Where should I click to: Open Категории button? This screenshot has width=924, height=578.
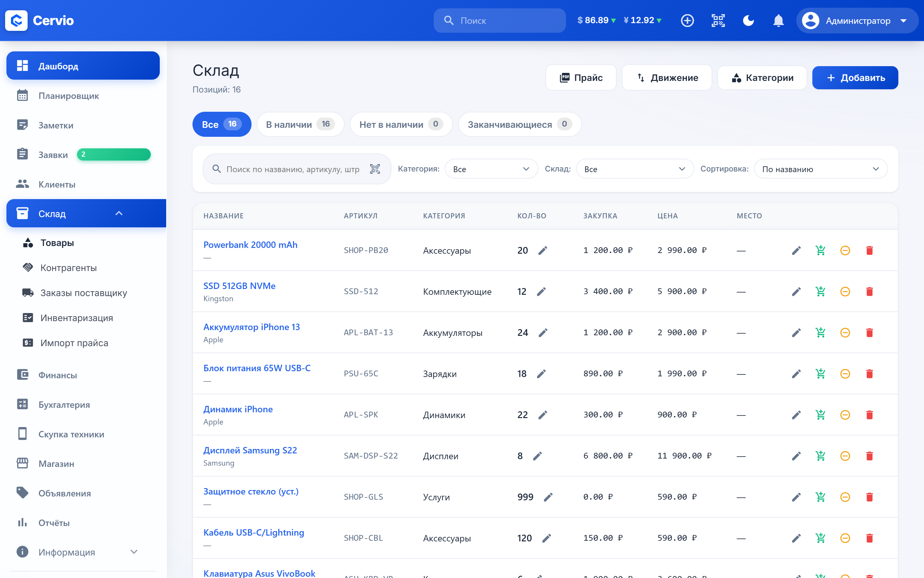pos(762,78)
